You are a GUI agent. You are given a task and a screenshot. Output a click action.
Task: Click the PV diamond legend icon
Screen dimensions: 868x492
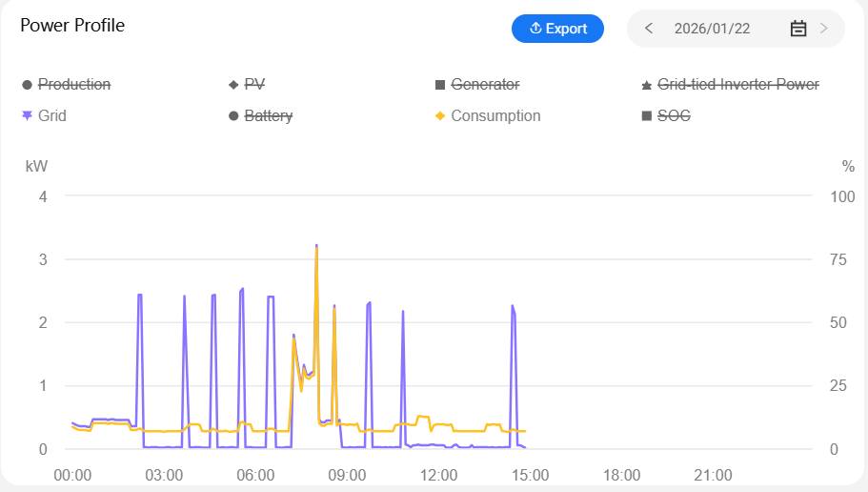pyautogui.click(x=233, y=85)
